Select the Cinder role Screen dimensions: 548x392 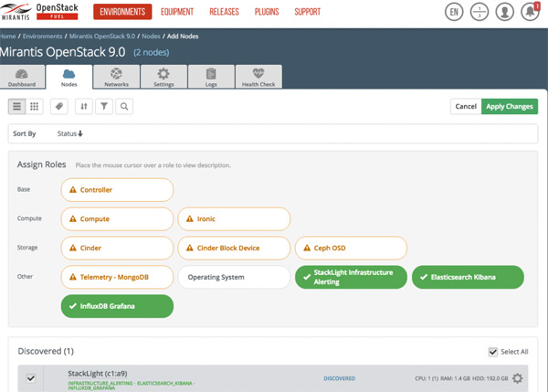coord(117,248)
